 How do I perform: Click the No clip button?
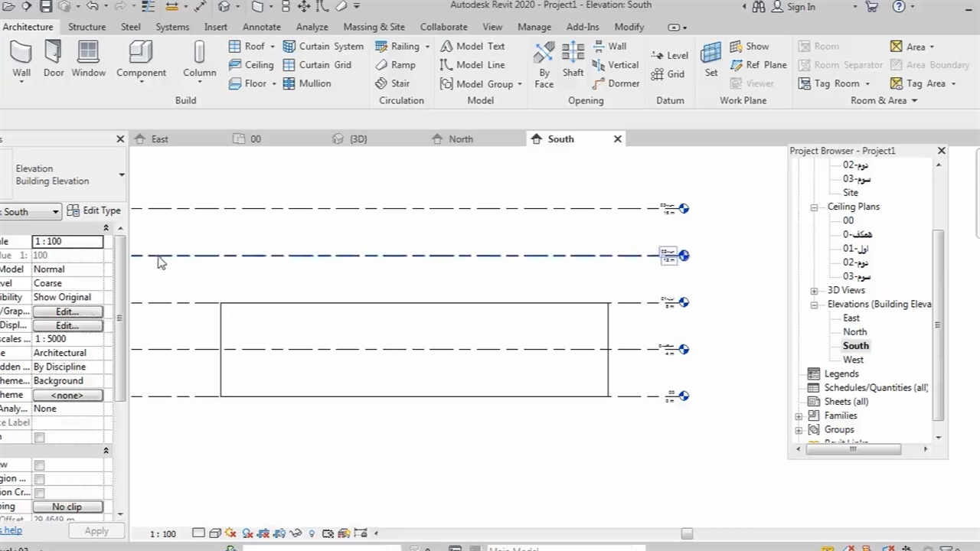[67, 507]
